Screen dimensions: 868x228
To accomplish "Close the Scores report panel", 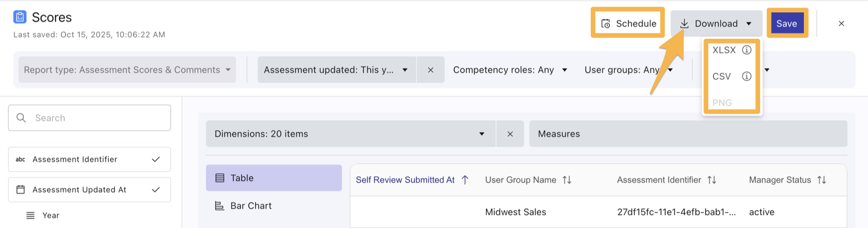I will pos(841,24).
